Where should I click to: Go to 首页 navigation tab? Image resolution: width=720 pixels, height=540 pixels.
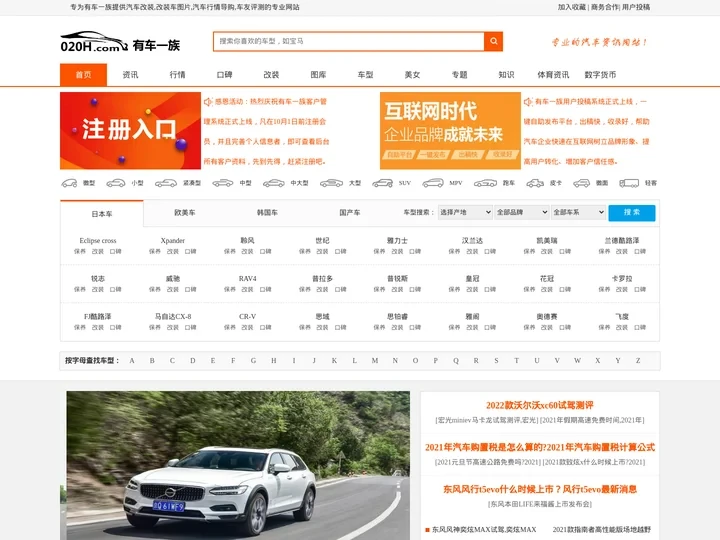coord(84,75)
